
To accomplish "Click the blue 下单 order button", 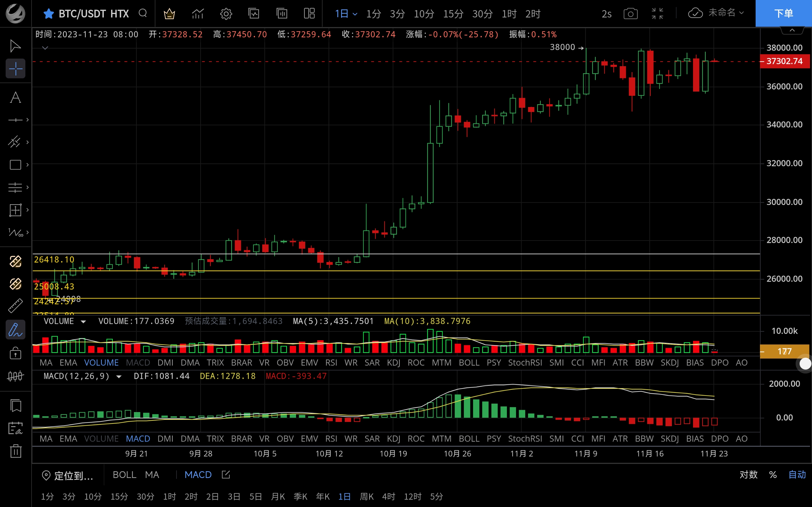I will pyautogui.click(x=784, y=14).
